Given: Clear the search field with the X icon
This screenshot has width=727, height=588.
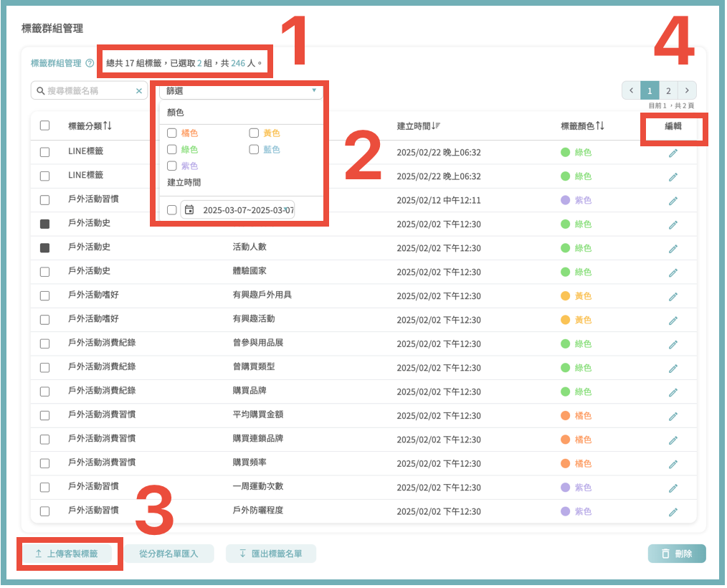Looking at the screenshot, I should tap(139, 91).
